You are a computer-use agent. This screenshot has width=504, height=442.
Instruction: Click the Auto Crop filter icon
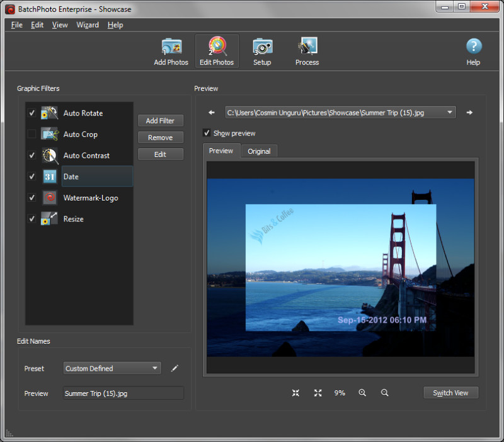coord(50,134)
